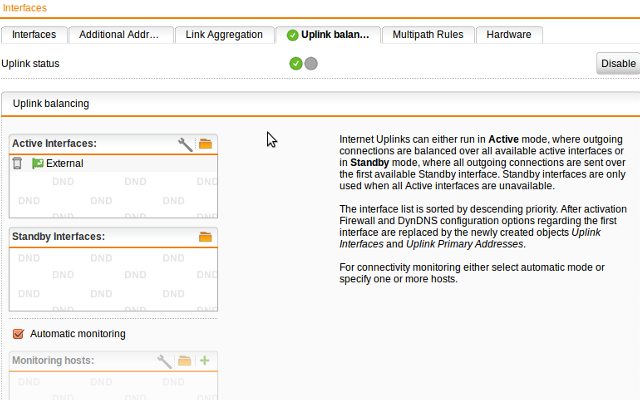Click the green External interface icon
Image resolution: width=640 pixels, height=400 pixels.
pos(38,163)
